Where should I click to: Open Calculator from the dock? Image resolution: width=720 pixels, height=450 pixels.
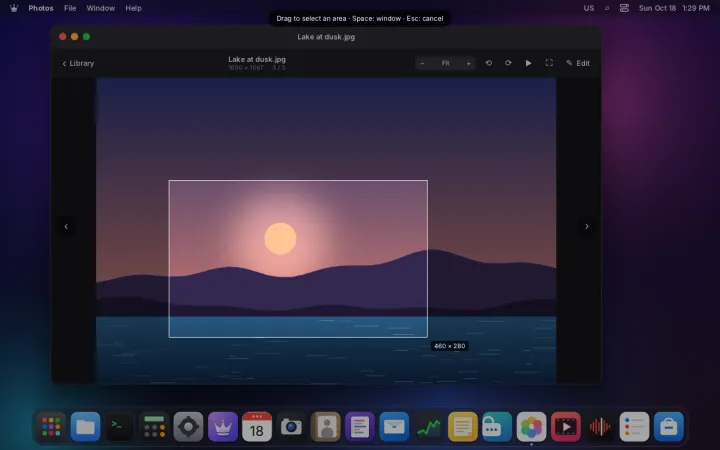coord(154,427)
